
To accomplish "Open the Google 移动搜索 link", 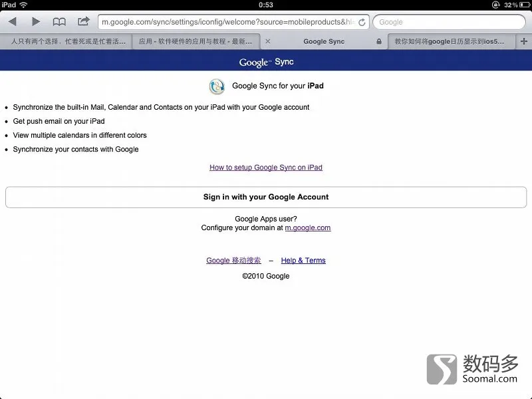I will tap(234, 260).
